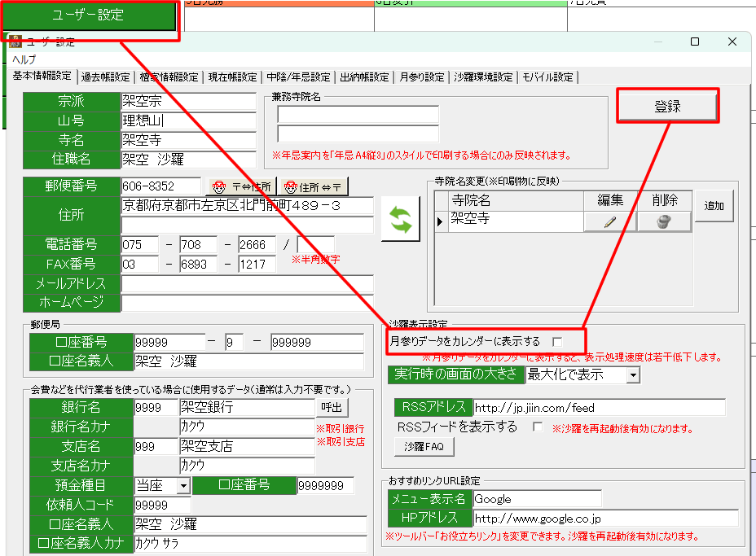Click the 住所 first line field
756x556 pixels.
[x=247, y=206]
